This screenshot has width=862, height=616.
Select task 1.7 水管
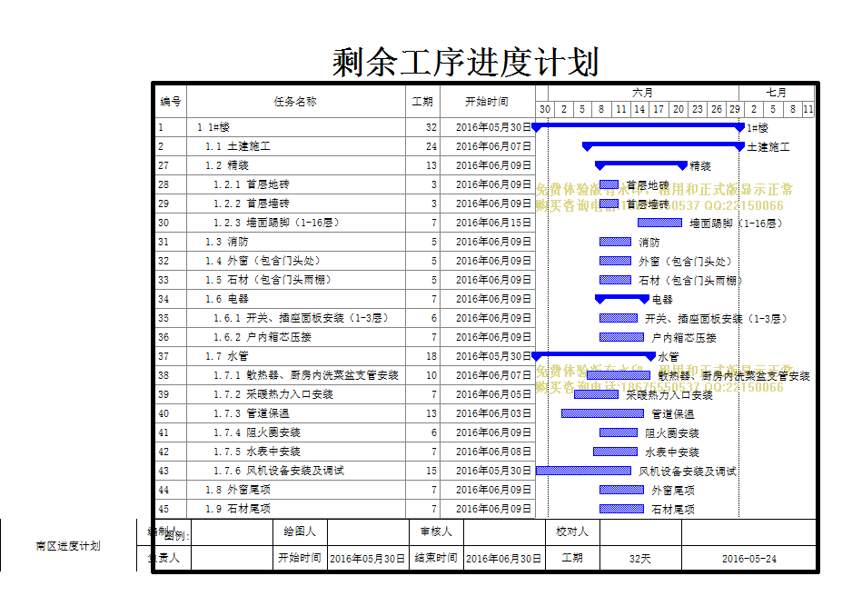(344, 356)
